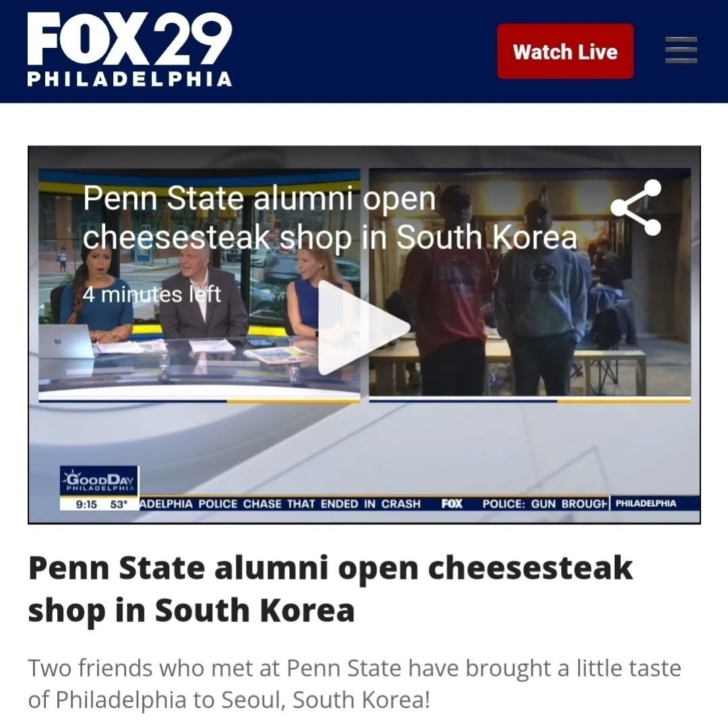Play the cheesesteak shop video

click(363, 327)
